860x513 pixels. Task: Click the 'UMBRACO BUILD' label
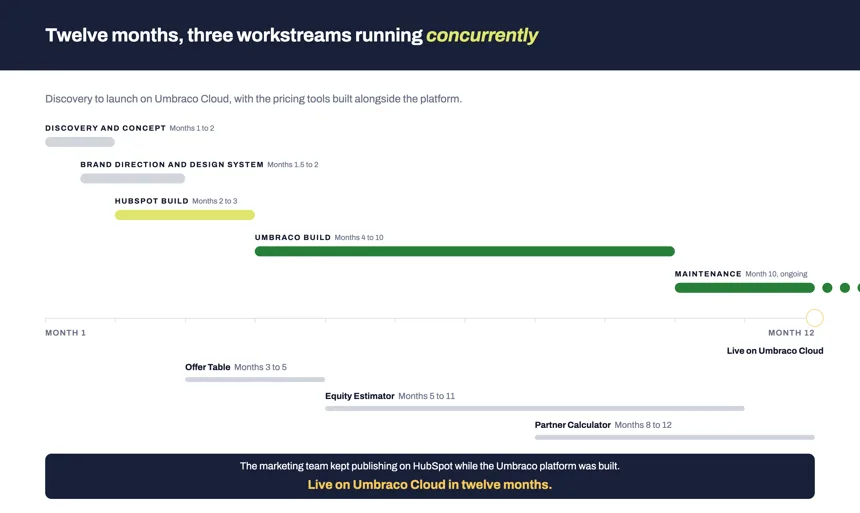pyautogui.click(x=293, y=238)
